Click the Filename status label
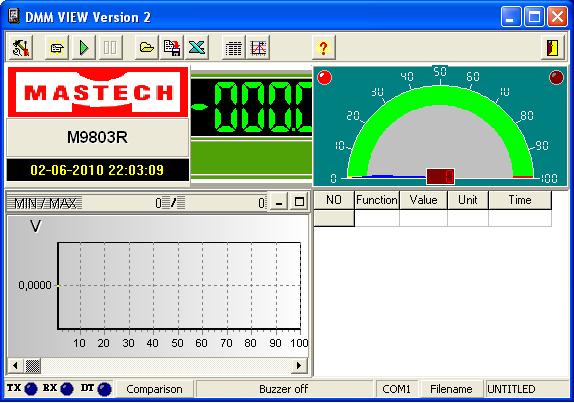The image size is (574, 403). [451, 389]
